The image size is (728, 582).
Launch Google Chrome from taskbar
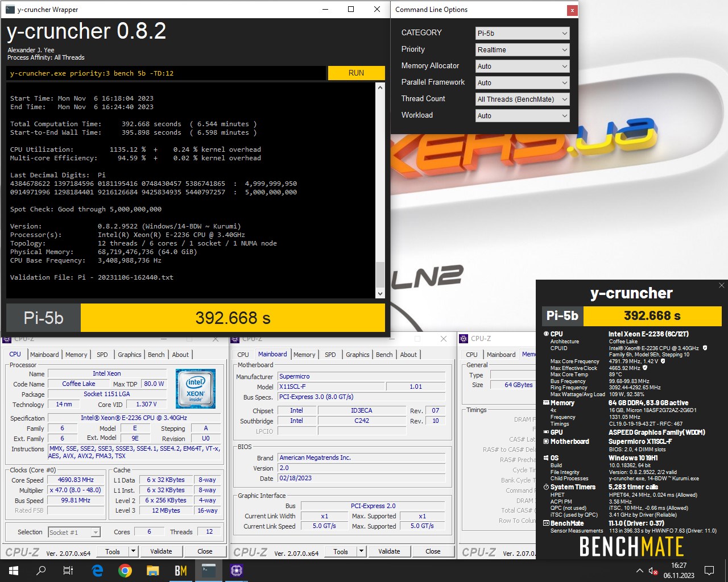pos(125,571)
